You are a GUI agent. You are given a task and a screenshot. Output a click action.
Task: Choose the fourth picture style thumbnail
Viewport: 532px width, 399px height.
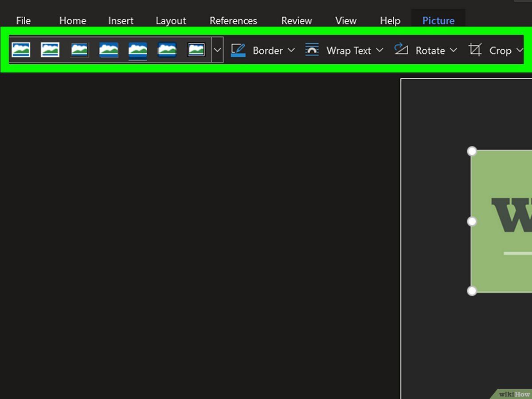[109, 50]
